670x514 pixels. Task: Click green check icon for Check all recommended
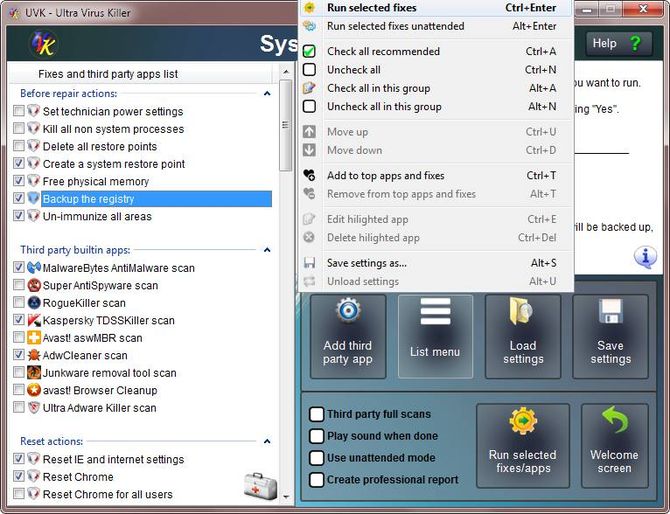(x=309, y=51)
